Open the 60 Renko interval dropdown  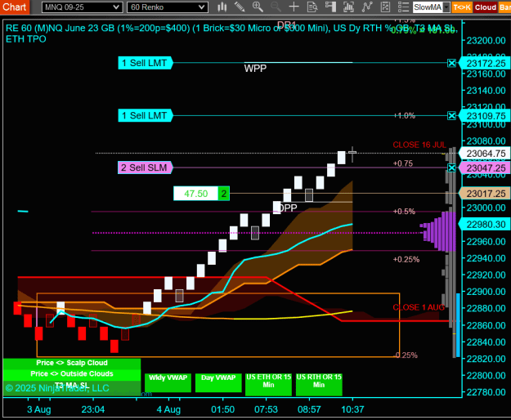(168, 7)
